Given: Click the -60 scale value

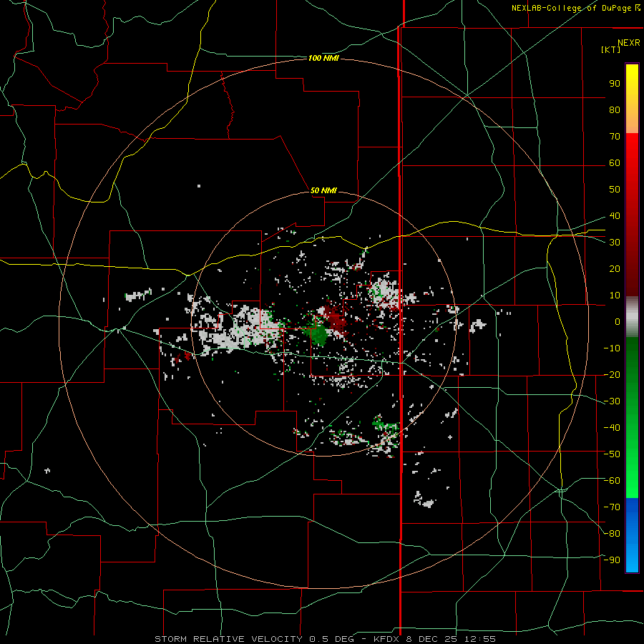Looking at the screenshot, I should point(612,481).
